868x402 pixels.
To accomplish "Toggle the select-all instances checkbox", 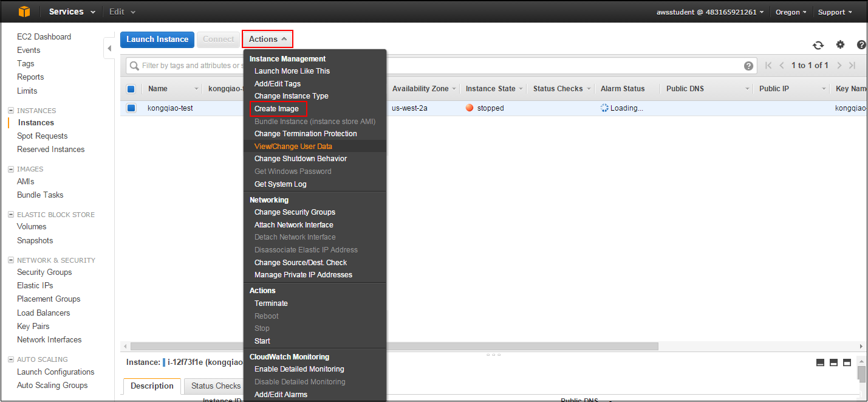I will click(131, 89).
